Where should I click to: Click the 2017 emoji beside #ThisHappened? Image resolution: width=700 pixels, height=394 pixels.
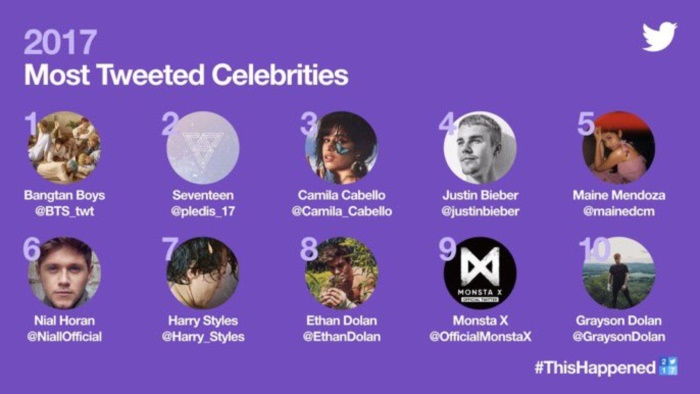(x=668, y=366)
